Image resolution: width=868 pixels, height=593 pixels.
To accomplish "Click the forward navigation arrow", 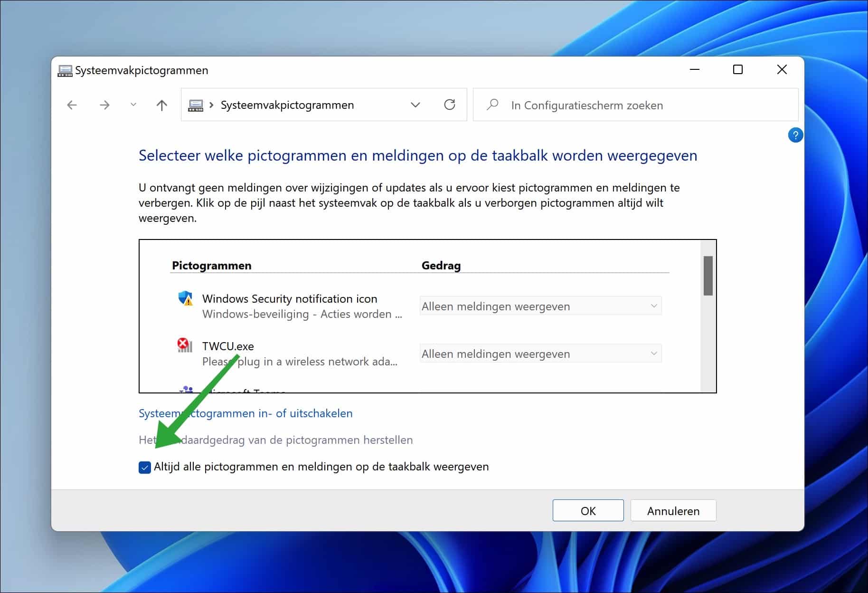I will 104,105.
